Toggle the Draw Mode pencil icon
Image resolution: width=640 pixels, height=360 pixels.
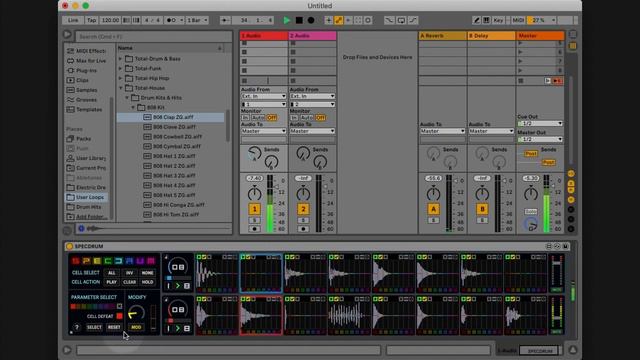[x=476, y=20]
